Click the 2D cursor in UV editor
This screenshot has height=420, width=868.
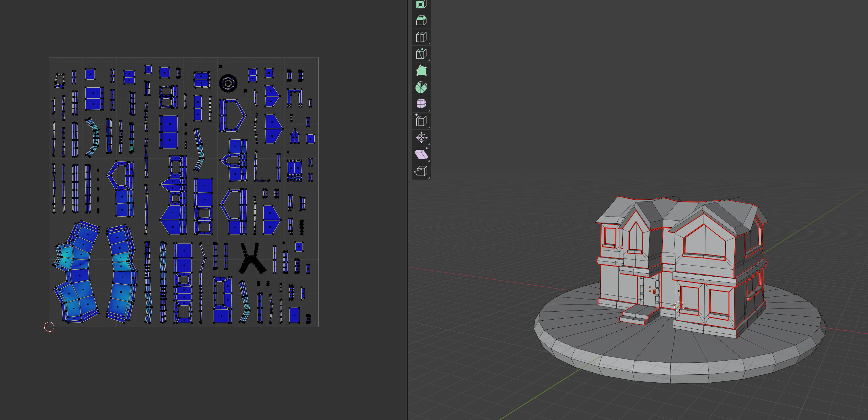pos(49,326)
